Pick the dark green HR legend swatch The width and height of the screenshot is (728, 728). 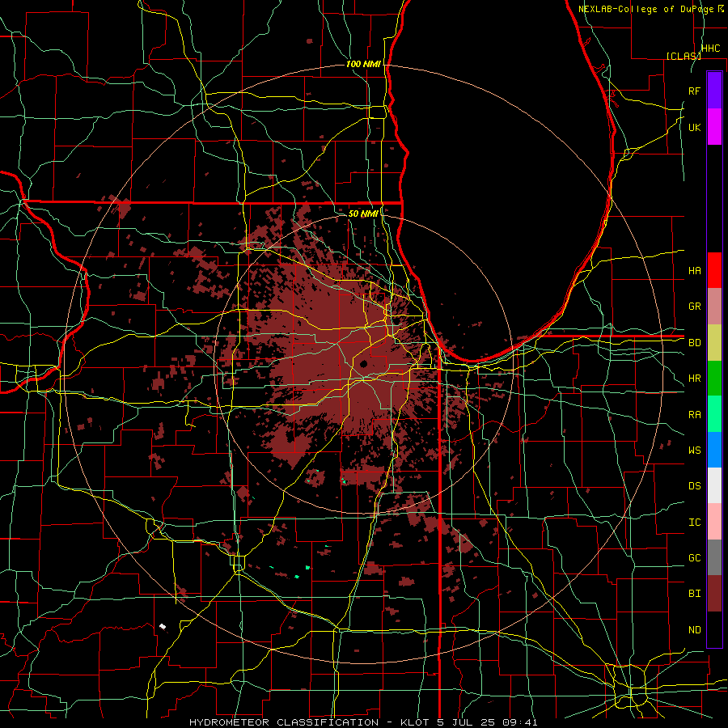tap(714, 379)
